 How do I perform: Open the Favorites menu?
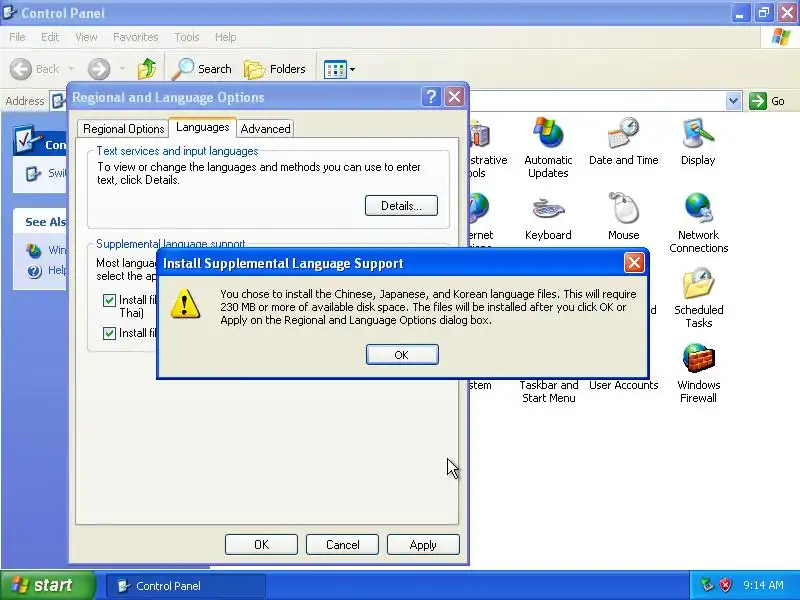[136, 37]
